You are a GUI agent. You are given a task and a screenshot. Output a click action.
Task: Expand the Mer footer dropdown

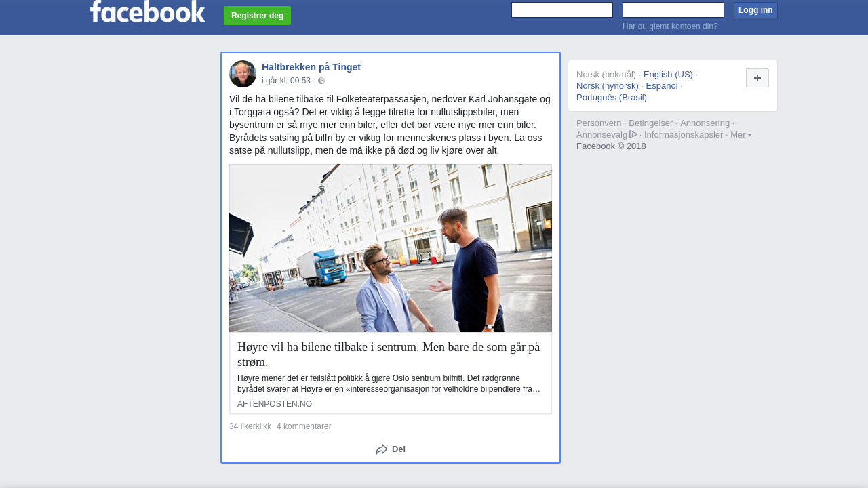click(741, 135)
